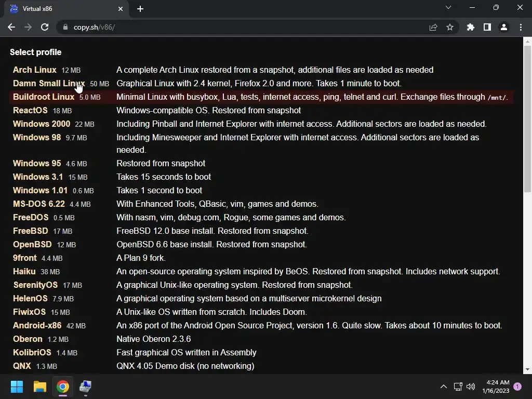Launch the Windows 2000 profile
Viewport: 532px width, 399px height.
coord(42,124)
